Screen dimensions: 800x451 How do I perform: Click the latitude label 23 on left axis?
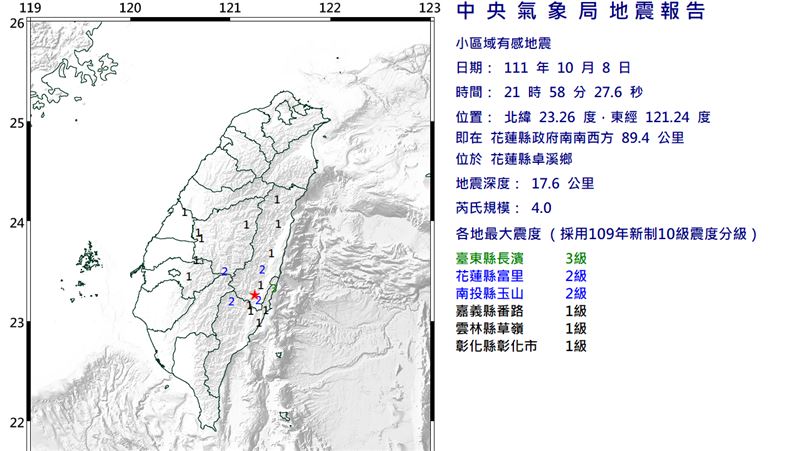click(x=17, y=322)
